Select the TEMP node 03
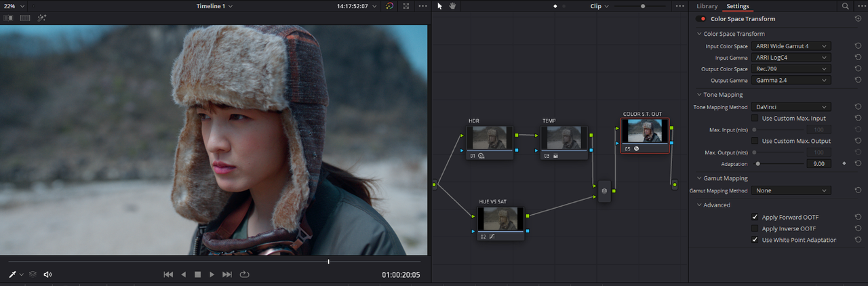The height and width of the screenshot is (286, 868). [564, 142]
